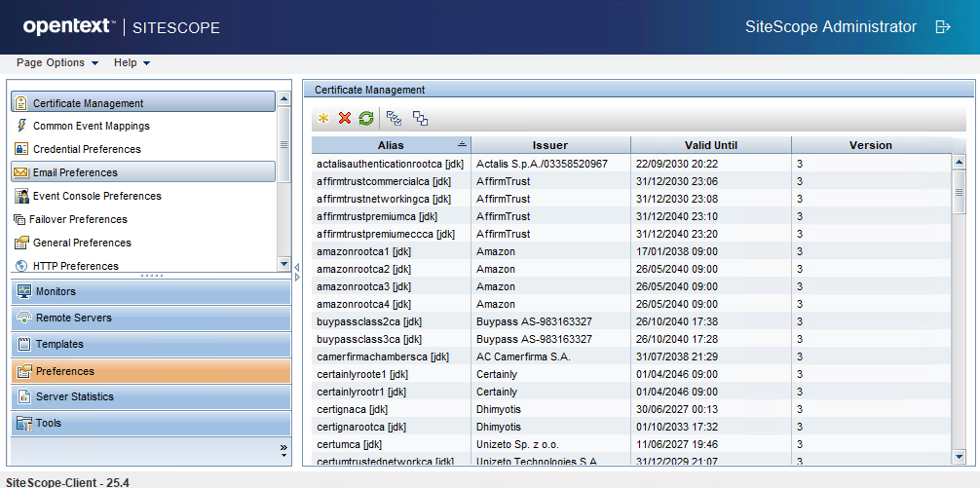Select Credential Preferences
This screenshot has width=980, height=488.
click(x=143, y=149)
